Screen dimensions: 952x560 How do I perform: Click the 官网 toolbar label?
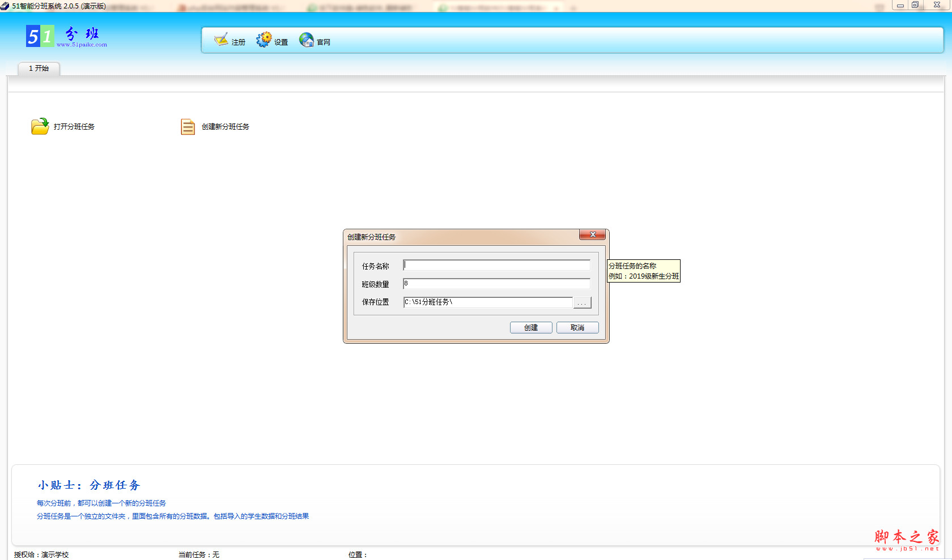point(324,42)
